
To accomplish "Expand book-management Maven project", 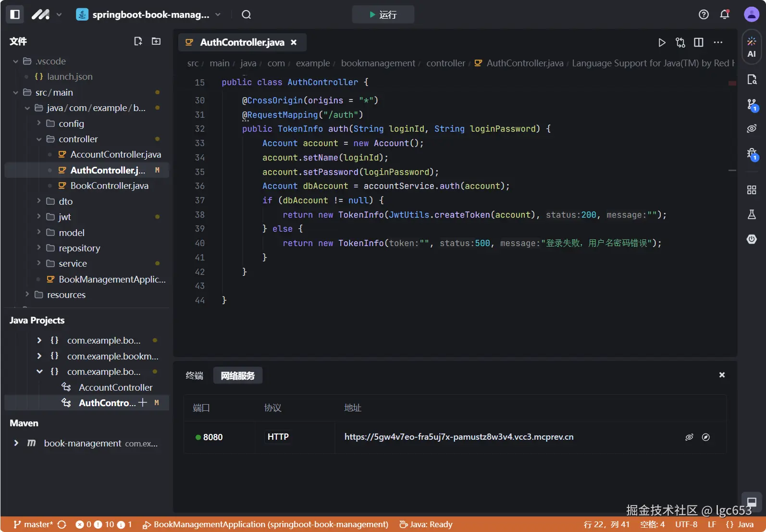I will (x=16, y=443).
